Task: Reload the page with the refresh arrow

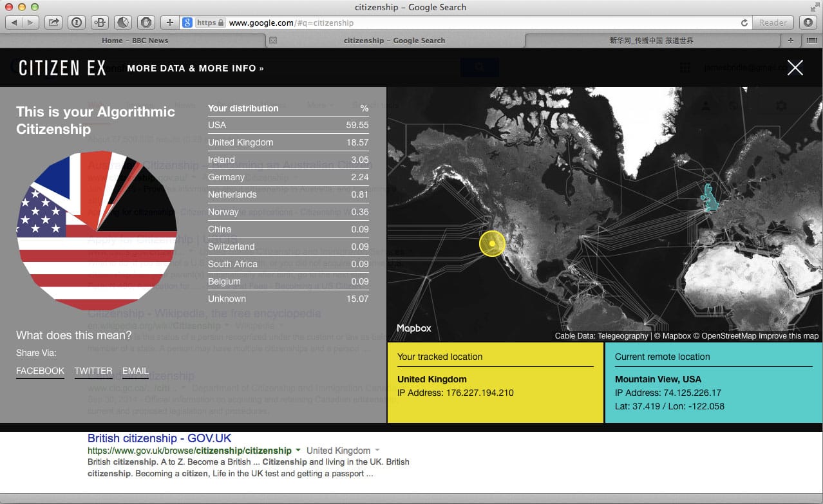Action: (x=744, y=23)
